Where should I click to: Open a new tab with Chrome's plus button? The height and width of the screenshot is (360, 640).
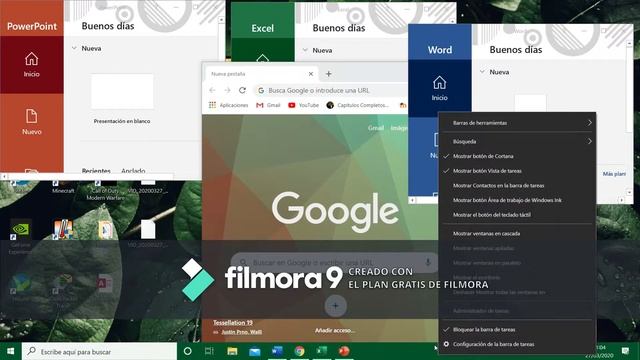[x=329, y=74]
